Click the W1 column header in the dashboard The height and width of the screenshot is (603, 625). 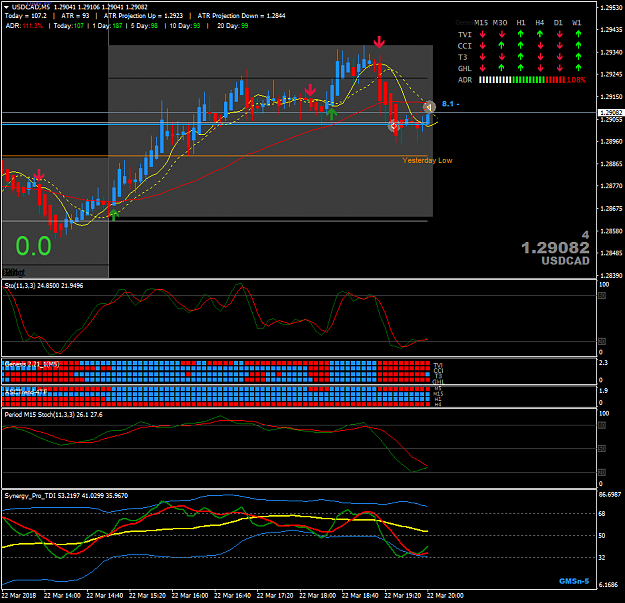point(577,23)
